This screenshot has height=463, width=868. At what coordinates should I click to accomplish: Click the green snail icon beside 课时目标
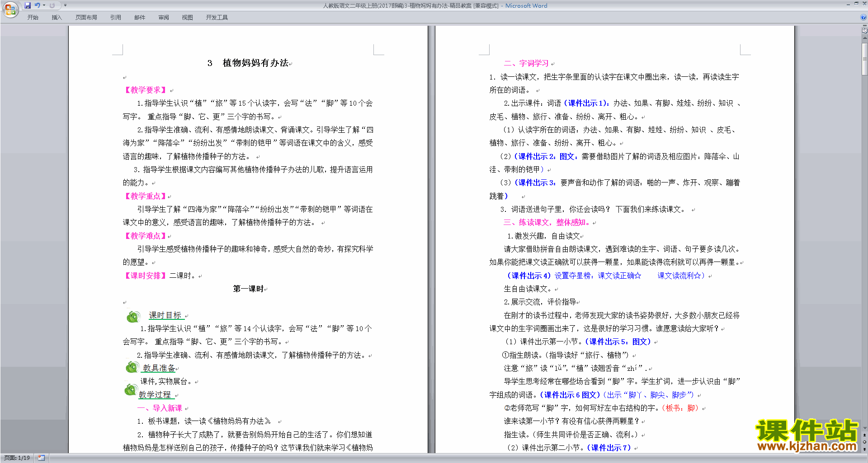pos(133,316)
